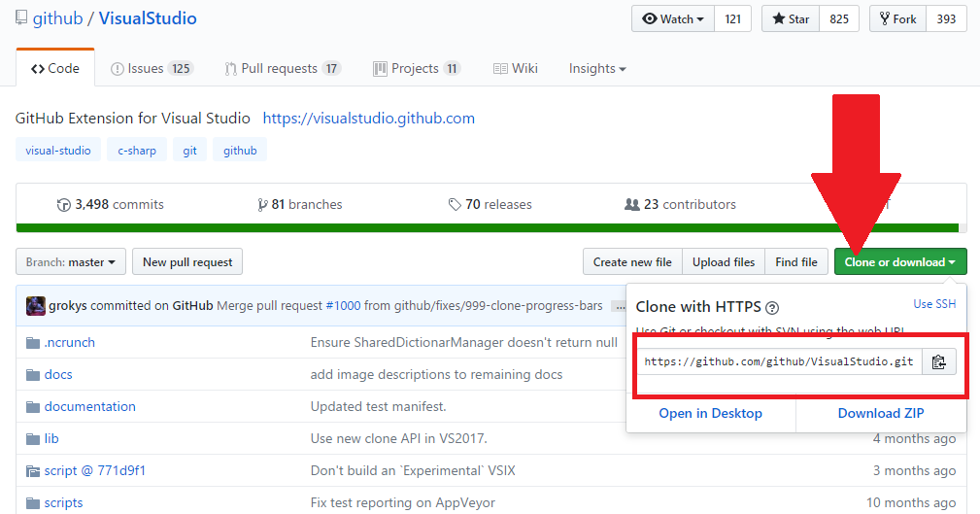The height and width of the screenshot is (514, 980).
Task: Select the HTTPS clone URL field
Action: [779, 362]
